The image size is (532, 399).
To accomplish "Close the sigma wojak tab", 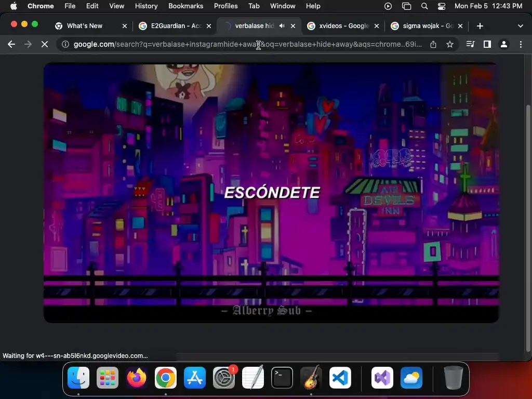I will tap(460, 26).
